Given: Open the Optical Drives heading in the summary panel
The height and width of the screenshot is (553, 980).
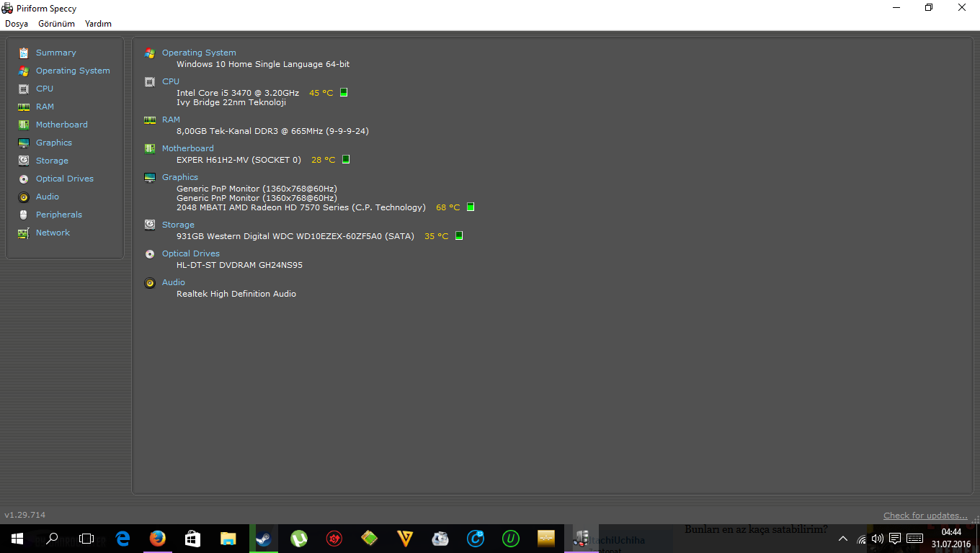Looking at the screenshot, I should coord(191,253).
